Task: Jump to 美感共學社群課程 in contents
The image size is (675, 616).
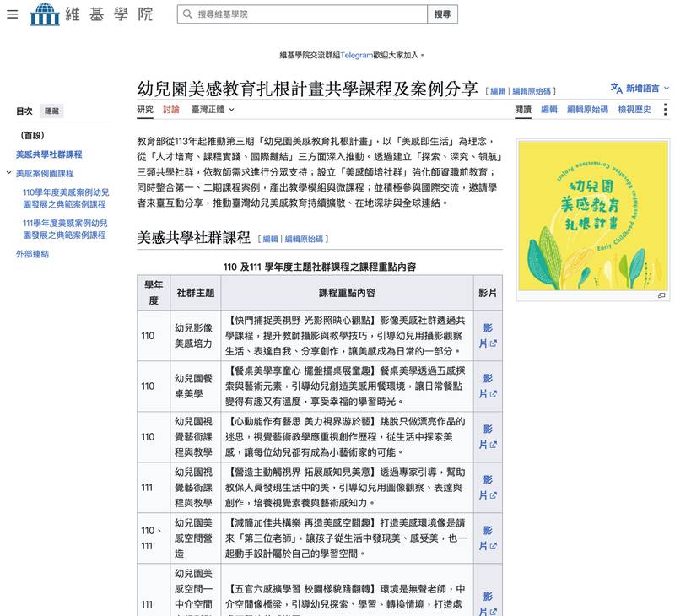Action: tap(49, 154)
